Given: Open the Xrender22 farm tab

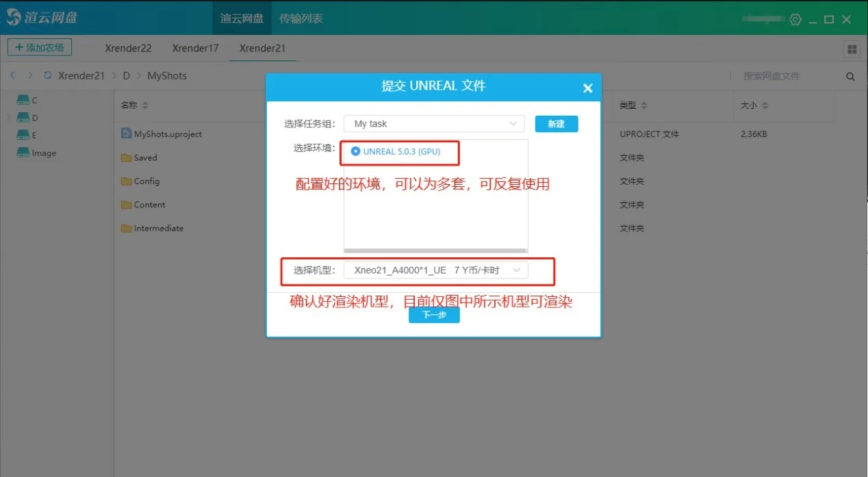Looking at the screenshot, I should pos(128,49).
